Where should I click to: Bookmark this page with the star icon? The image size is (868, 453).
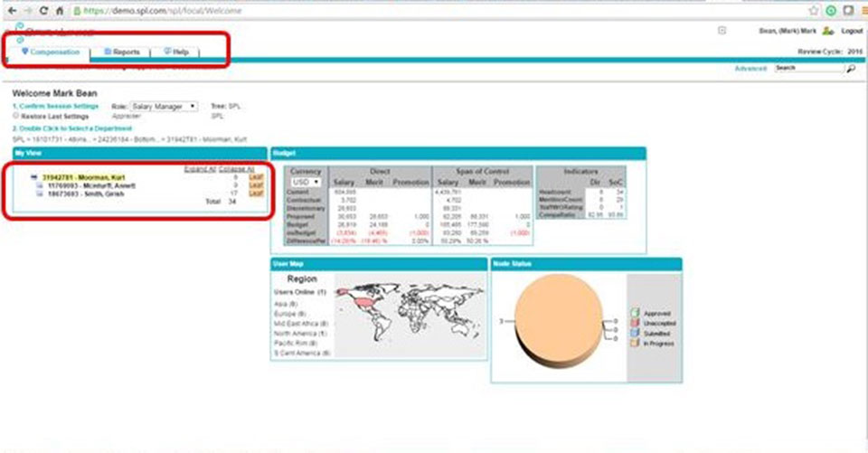click(x=813, y=11)
